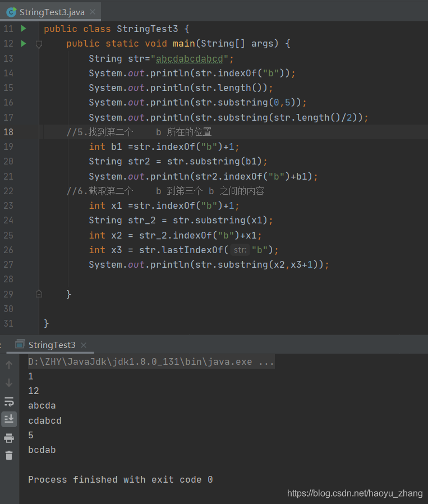Collapse main method fold marker on line 12

coord(39,44)
